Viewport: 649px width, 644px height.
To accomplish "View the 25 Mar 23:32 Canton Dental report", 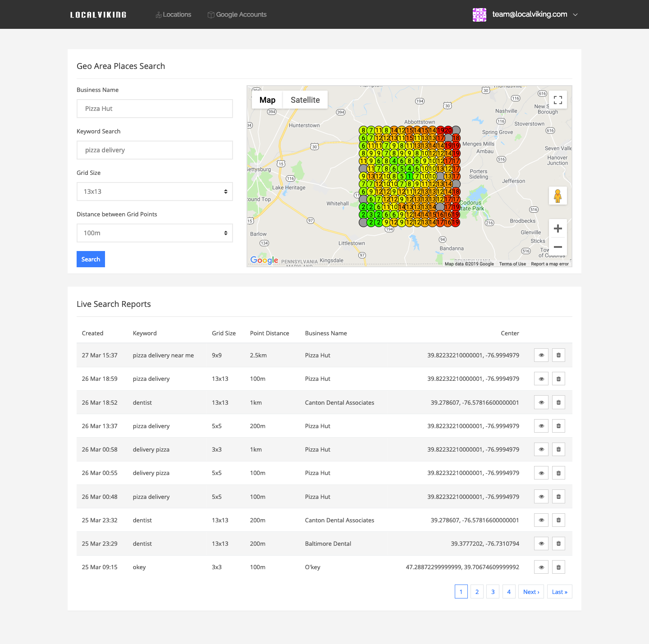I will [x=541, y=520].
